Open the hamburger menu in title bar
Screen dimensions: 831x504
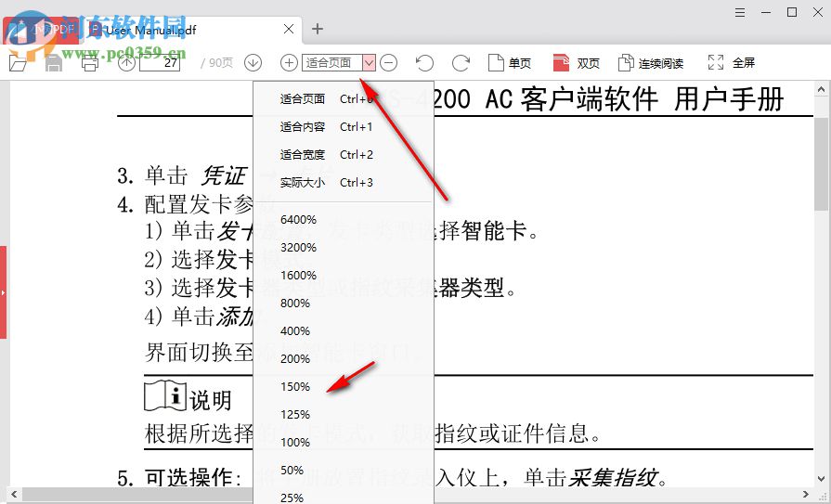[x=740, y=12]
